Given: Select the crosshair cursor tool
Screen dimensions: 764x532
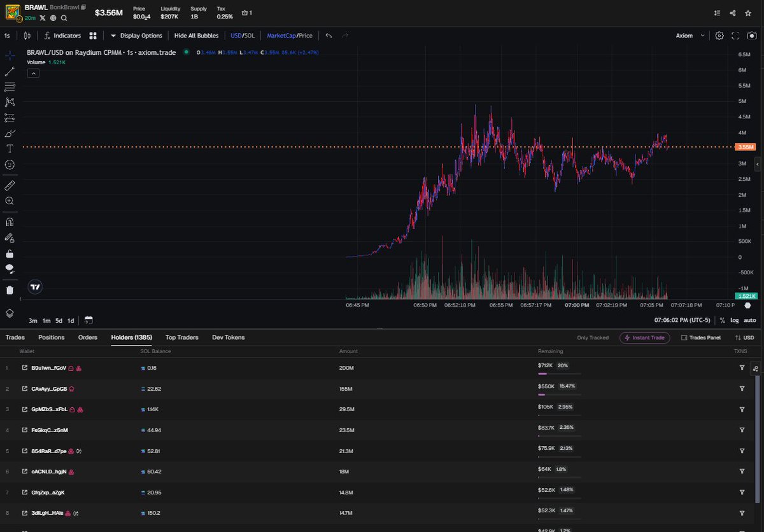Looking at the screenshot, I should [x=10, y=56].
